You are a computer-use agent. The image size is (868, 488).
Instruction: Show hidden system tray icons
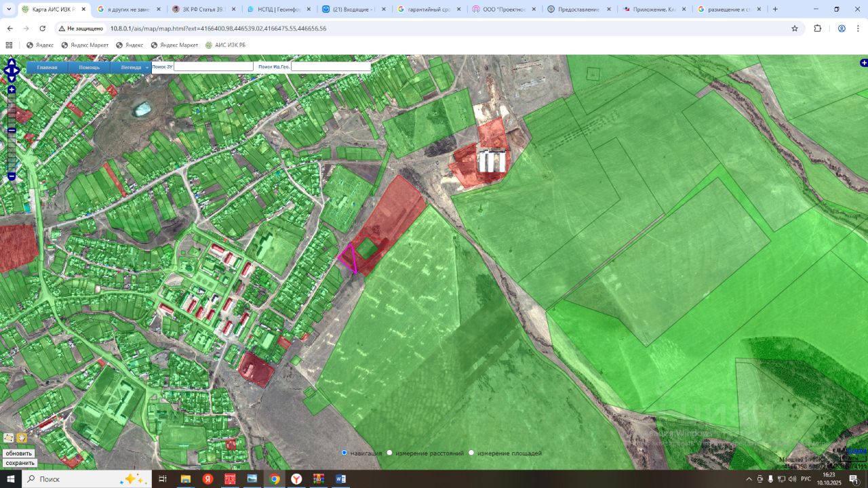[x=749, y=479]
